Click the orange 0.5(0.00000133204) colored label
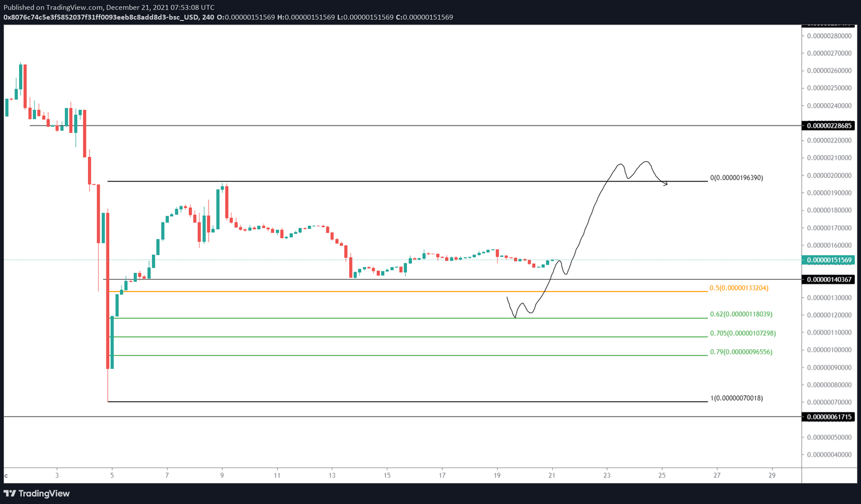 (738, 288)
